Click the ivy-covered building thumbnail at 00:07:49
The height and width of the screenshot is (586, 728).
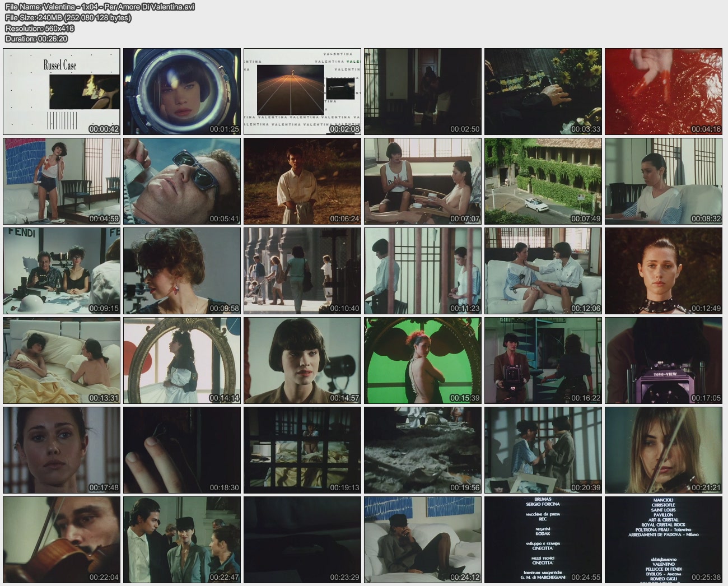543,181
